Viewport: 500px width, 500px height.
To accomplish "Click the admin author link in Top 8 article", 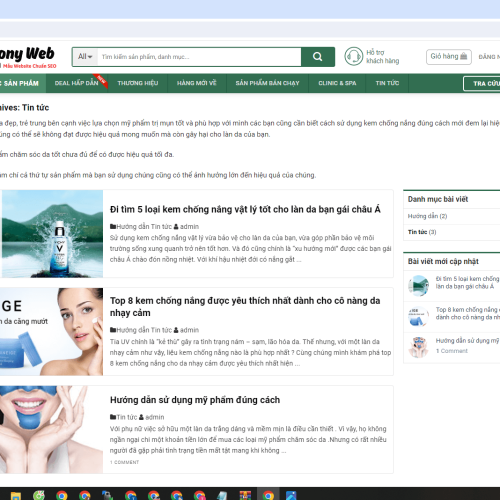I will [189, 330].
